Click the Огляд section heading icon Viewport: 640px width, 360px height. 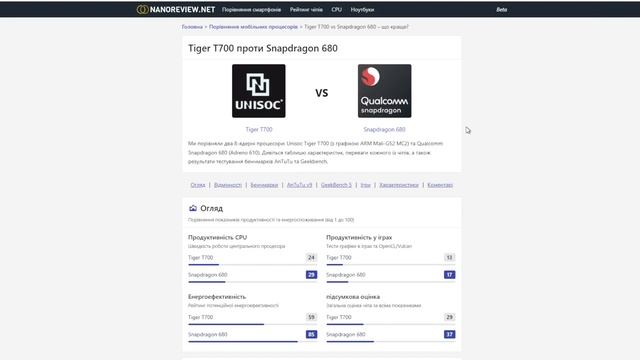coord(193,208)
